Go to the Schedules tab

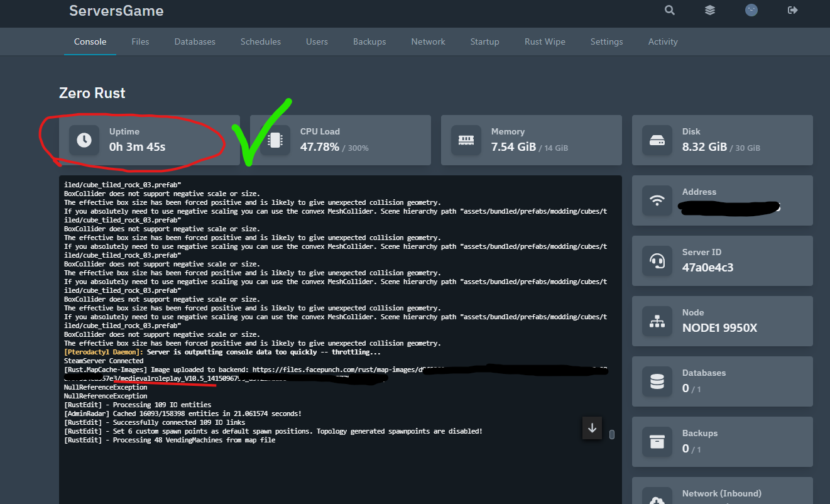click(260, 41)
